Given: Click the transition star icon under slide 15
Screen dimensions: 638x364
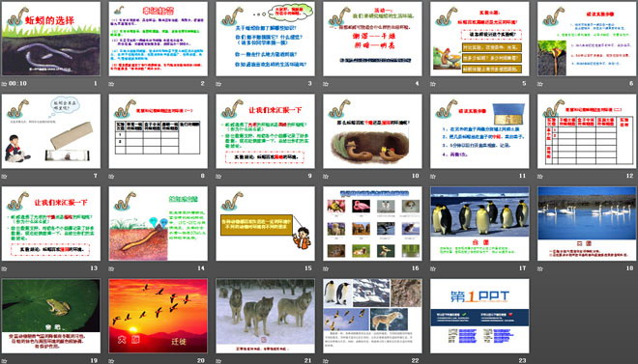Looking at the screenshot, I should pos(218,268).
